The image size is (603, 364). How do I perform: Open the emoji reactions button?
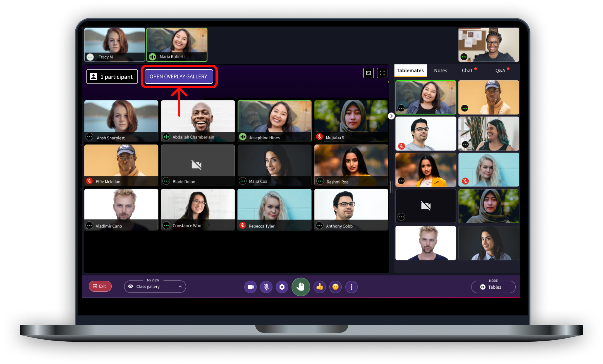(x=336, y=287)
